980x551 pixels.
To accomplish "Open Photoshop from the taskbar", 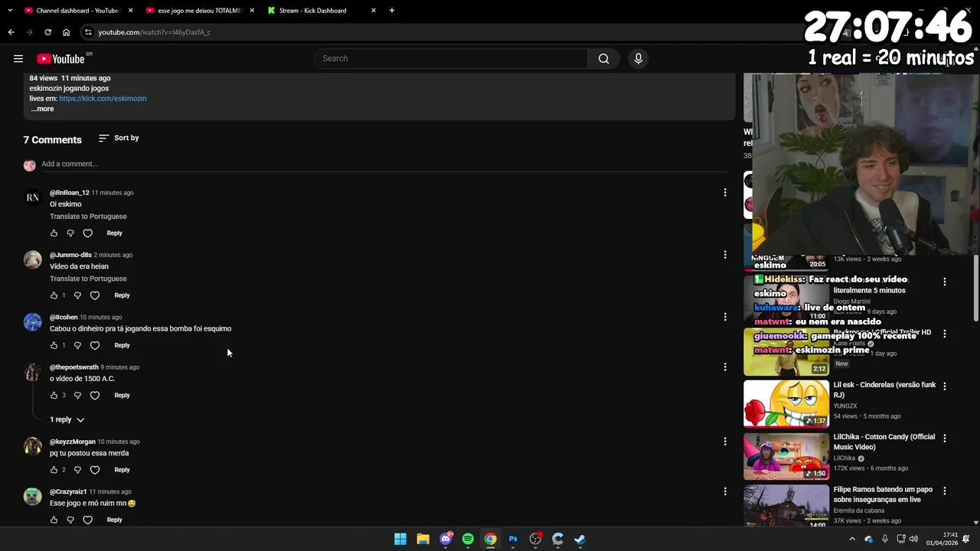I will [513, 540].
